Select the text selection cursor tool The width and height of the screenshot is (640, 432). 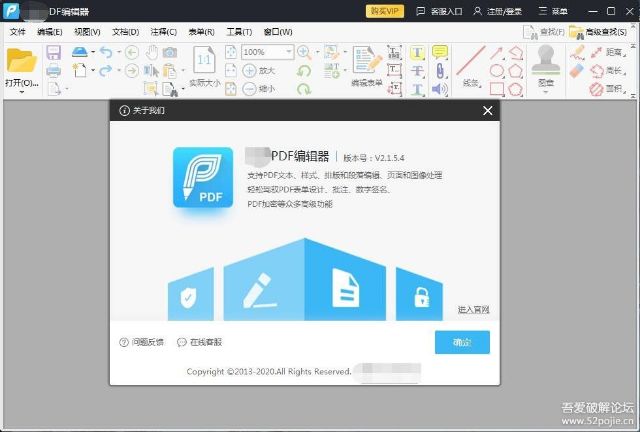pyautogui.click(x=151, y=71)
